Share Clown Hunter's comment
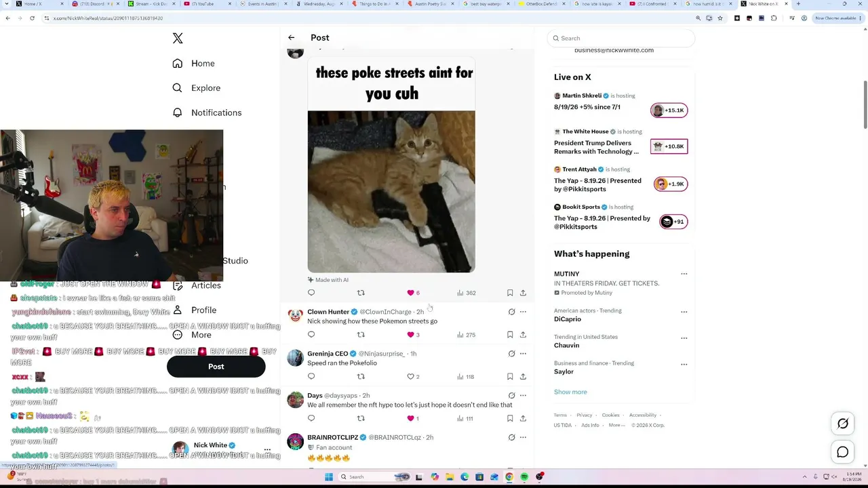The width and height of the screenshot is (868, 488). click(x=523, y=335)
